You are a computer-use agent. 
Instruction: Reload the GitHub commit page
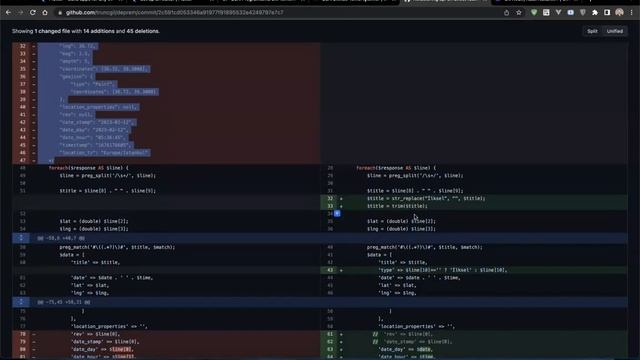point(33,13)
